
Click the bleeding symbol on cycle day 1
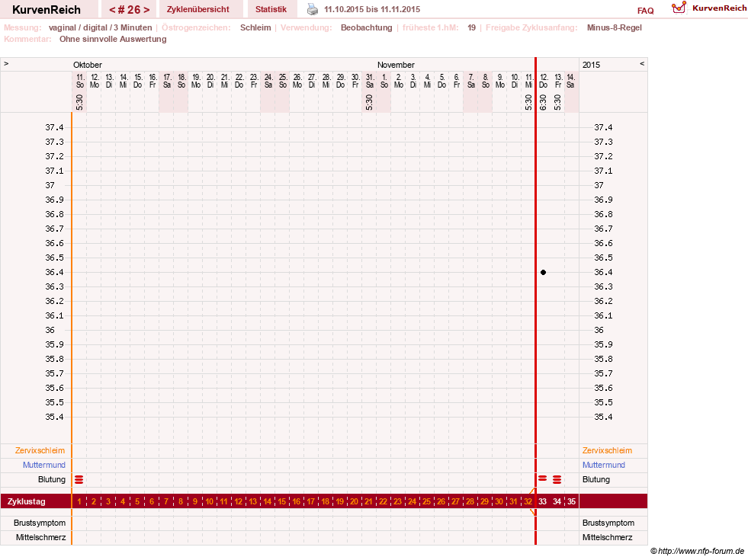[79, 479]
